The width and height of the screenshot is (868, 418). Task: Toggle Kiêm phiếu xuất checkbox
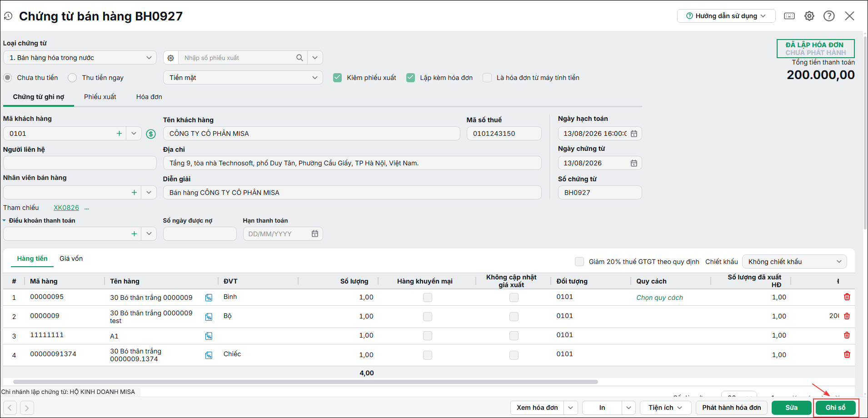[x=337, y=78]
